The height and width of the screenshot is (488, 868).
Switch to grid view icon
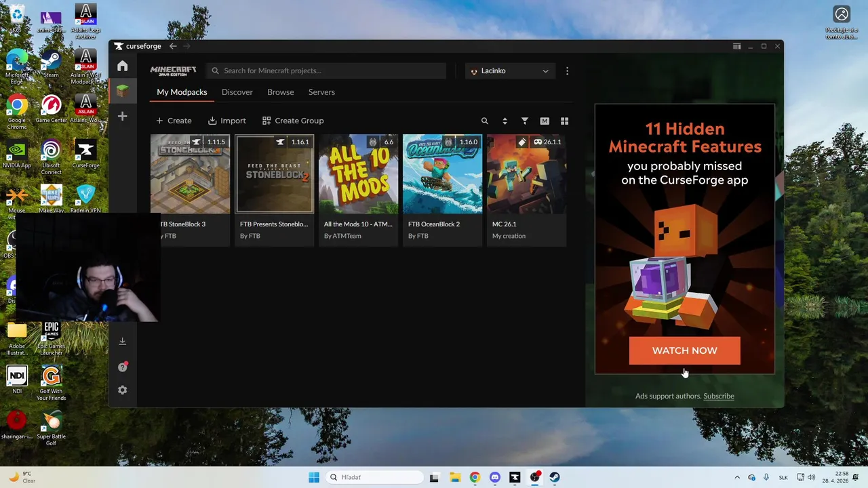coord(564,121)
